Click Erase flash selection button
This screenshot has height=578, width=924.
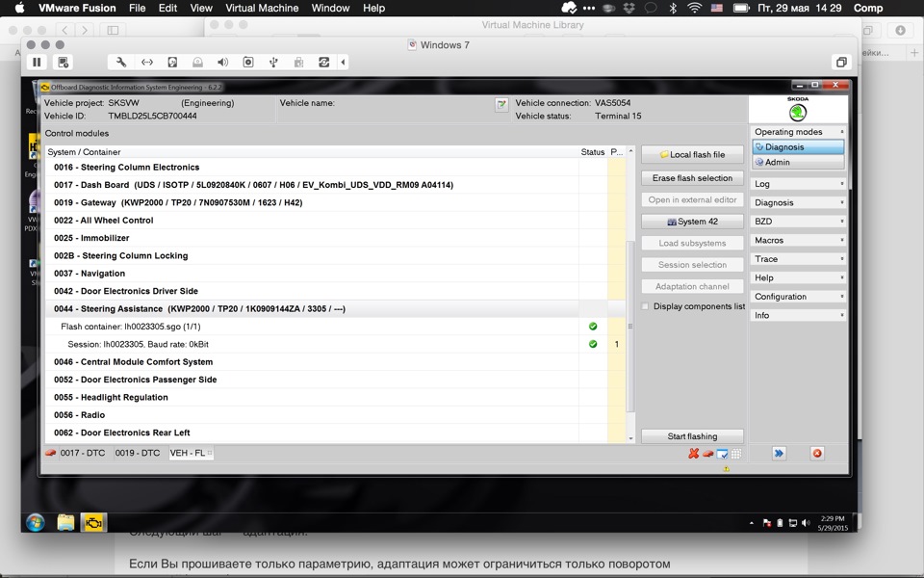coord(692,178)
